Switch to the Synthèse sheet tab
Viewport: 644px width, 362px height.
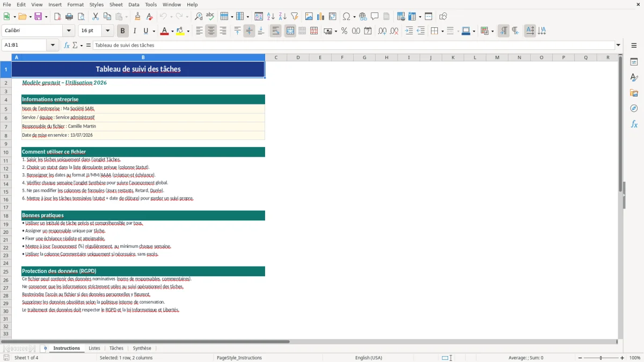pos(142,349)
